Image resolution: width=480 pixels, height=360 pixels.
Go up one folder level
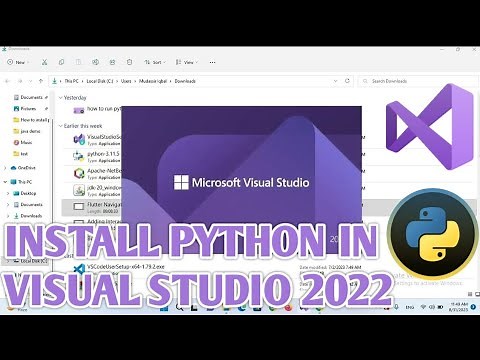(x=41, y=81)
